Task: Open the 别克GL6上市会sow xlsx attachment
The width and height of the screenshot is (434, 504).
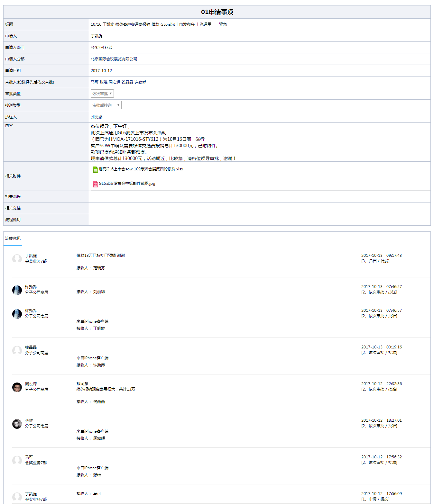Action: tap(141, 169)
